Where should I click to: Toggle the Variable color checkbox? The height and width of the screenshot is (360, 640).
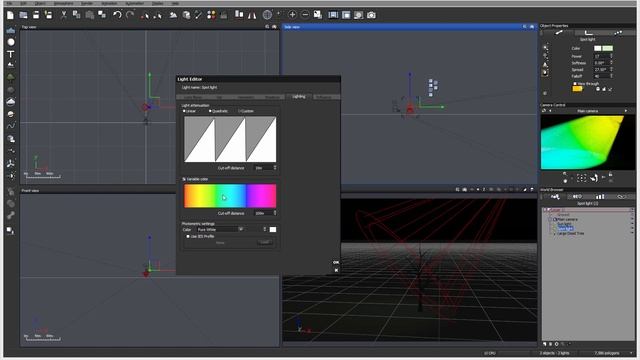tap(184, 179)
